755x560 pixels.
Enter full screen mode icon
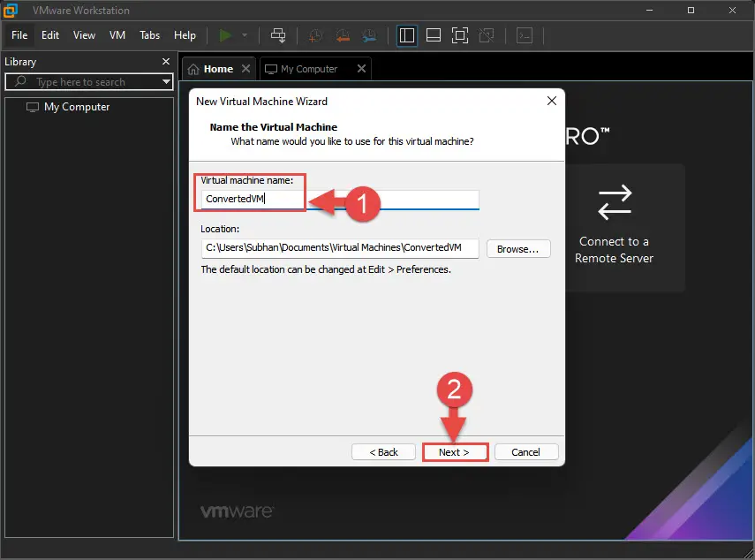460,35
